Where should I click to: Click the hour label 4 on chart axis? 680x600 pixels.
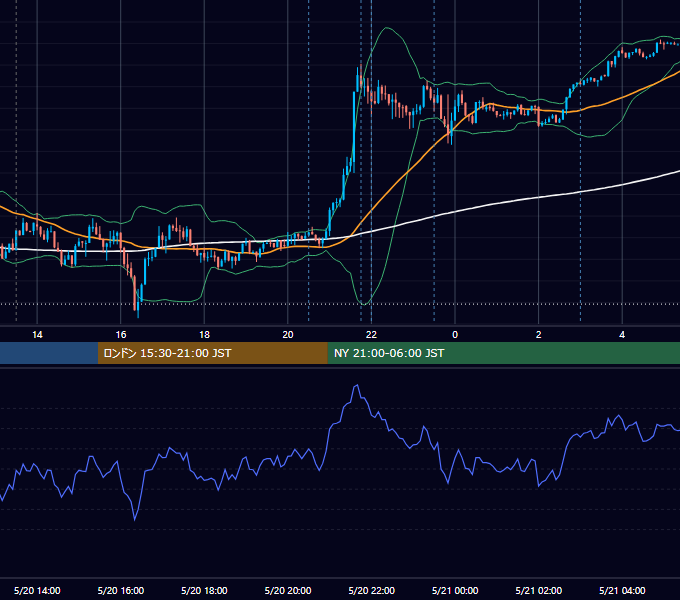click(x=622, y=335)
